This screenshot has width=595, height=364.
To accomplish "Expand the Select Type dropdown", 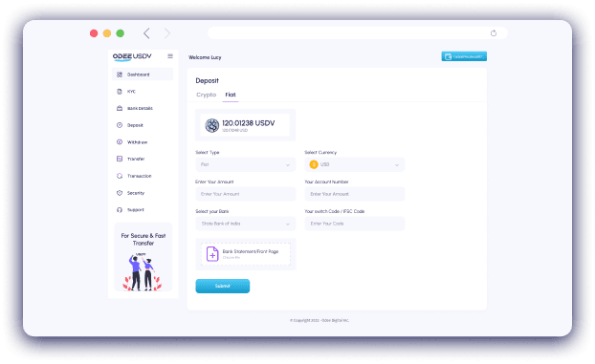I will pyautogui.click(x=246, y=164).
